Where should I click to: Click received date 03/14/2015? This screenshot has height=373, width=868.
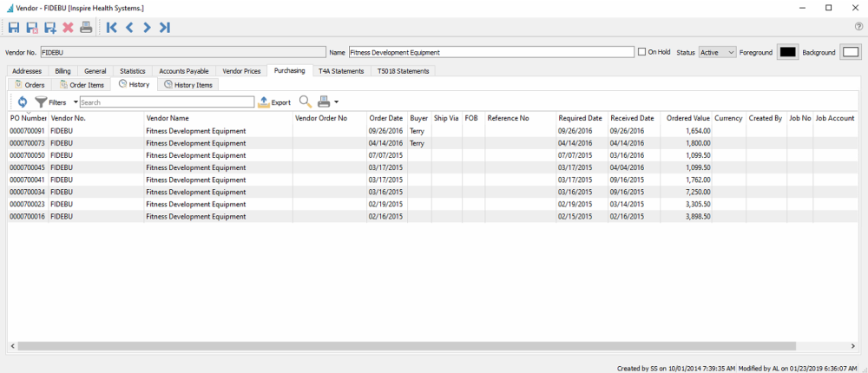[628, 204]
